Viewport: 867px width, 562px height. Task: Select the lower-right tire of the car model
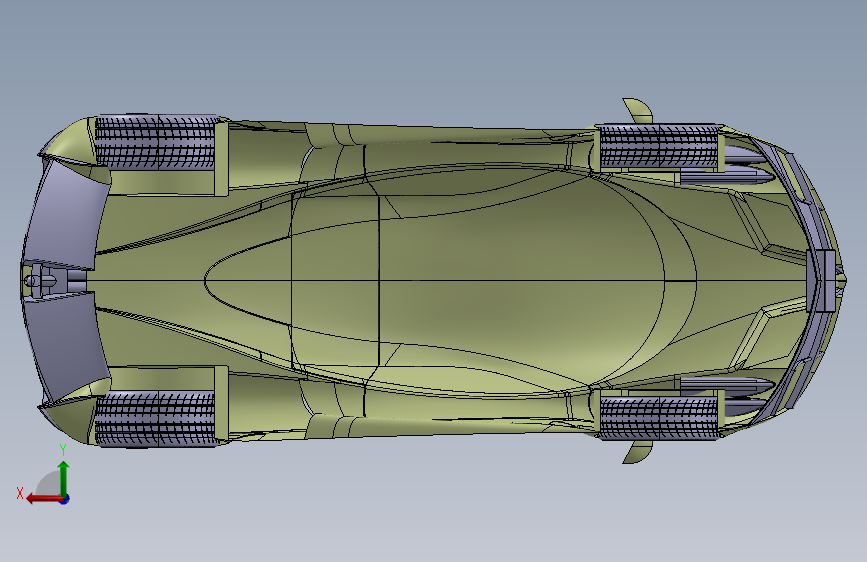pos(659,418)
